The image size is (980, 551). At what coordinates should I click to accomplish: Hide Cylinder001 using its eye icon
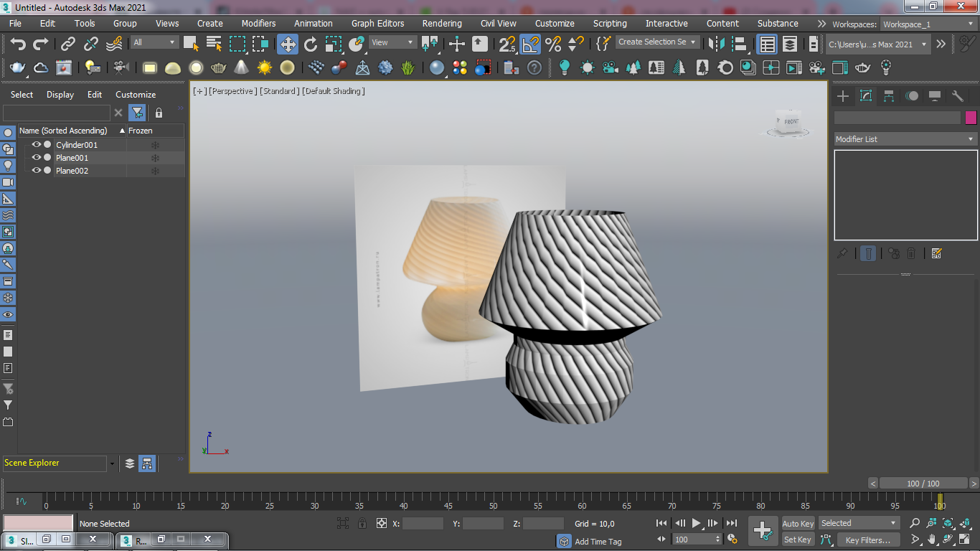click(36, 145)
